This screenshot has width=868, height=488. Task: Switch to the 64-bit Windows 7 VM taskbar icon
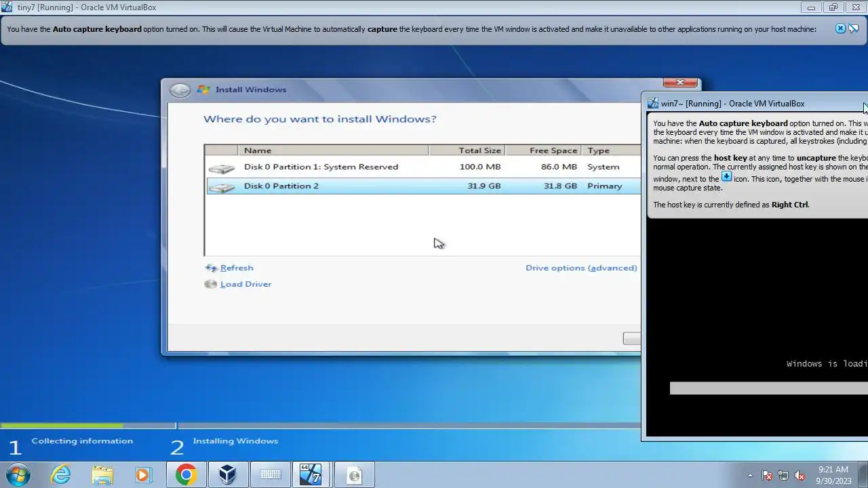(x=311, y=474)
